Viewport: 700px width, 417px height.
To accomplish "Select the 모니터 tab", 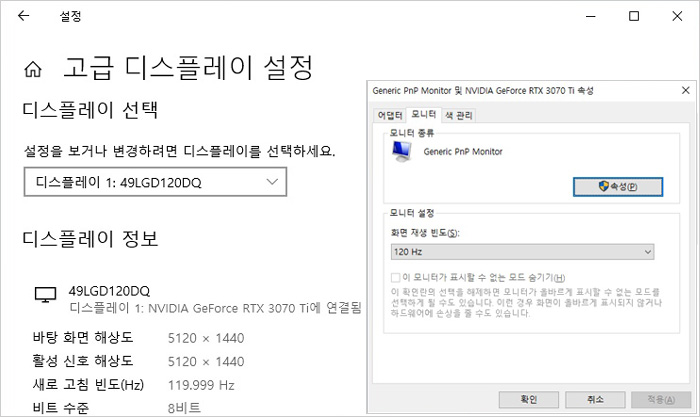I will click(x=423, y=115).
